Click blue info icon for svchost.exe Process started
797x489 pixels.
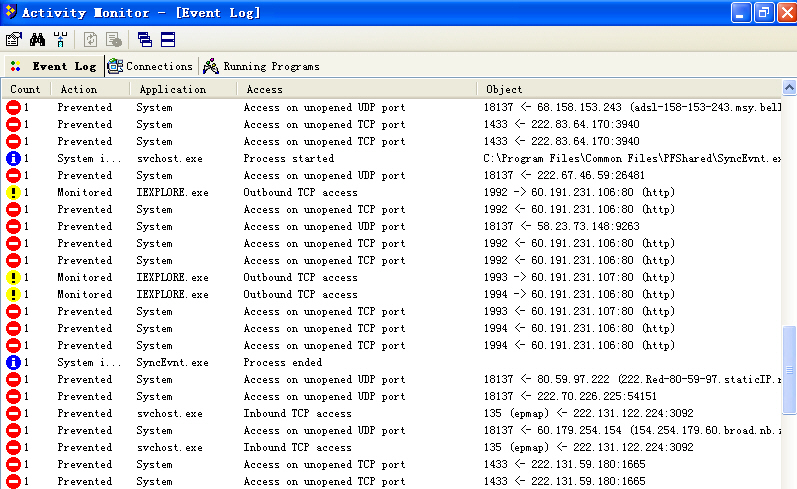pos(13,158)
